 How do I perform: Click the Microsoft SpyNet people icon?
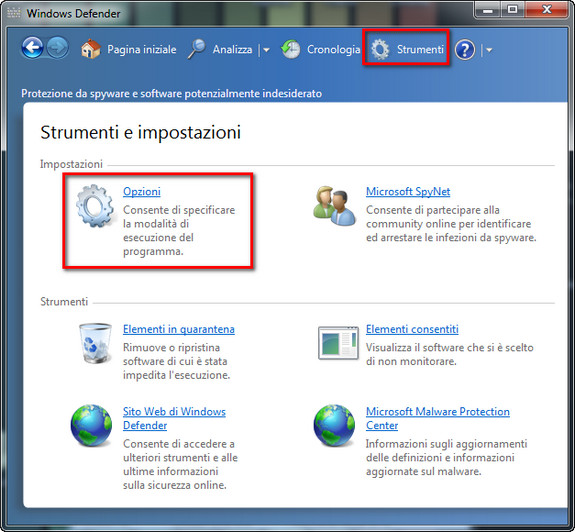tap(334, 206)
